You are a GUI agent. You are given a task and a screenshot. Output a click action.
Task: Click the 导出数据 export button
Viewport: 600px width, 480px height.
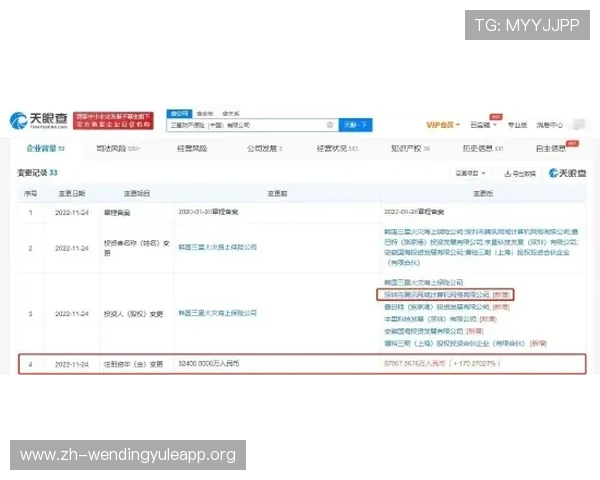(x=520, y=174)
